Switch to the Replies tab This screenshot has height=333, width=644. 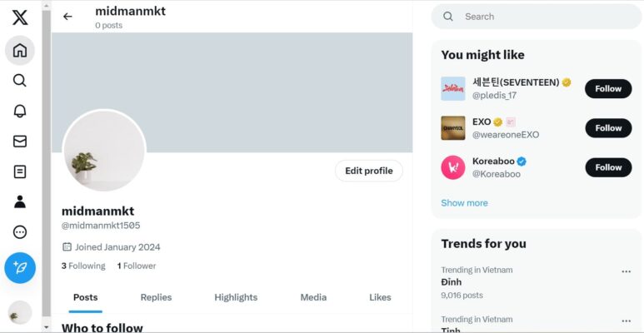[156, 297]
